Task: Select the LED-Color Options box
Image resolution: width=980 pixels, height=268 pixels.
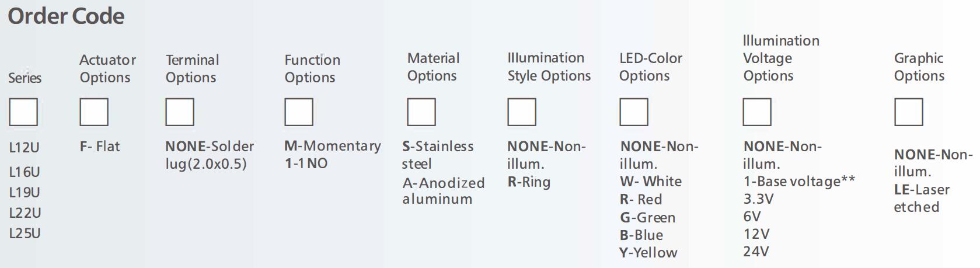Action: (634, 112)
